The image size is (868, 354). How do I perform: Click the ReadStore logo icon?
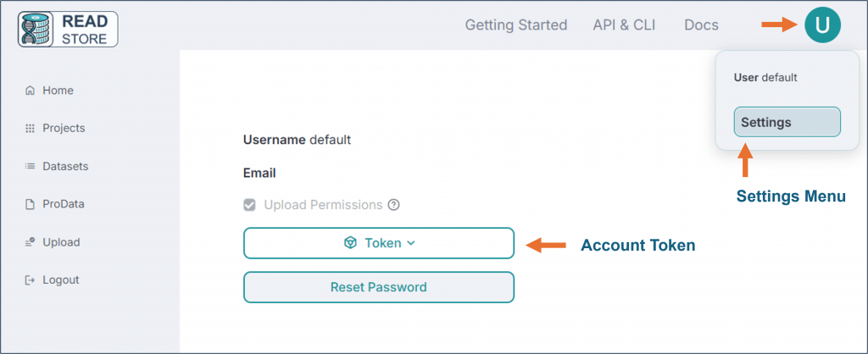[x=39, y=27]
